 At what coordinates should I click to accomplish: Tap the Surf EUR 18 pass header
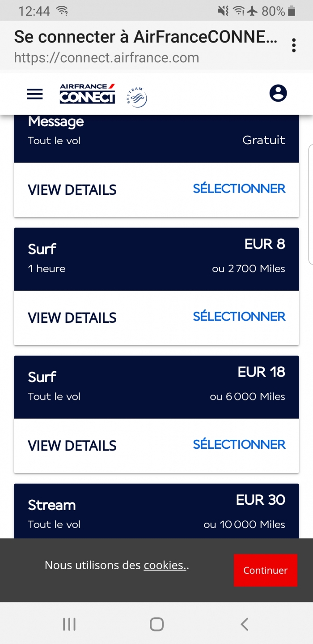[x=156, y=387]
